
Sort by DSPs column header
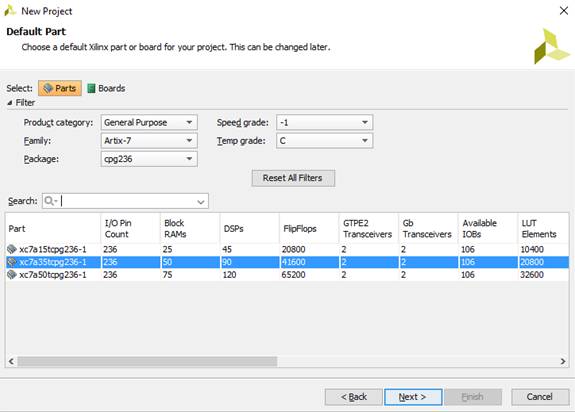tap(249, 228)
